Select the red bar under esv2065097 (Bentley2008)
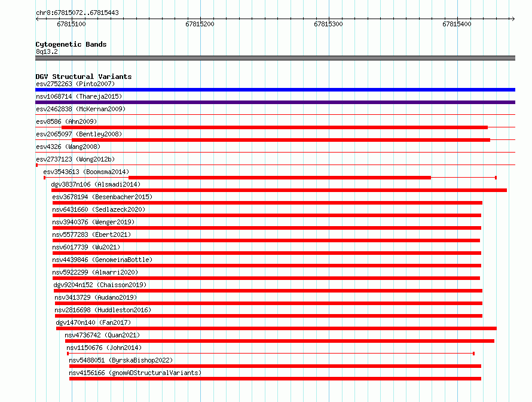Screen dimensions: 532x402 click(281, 140)
